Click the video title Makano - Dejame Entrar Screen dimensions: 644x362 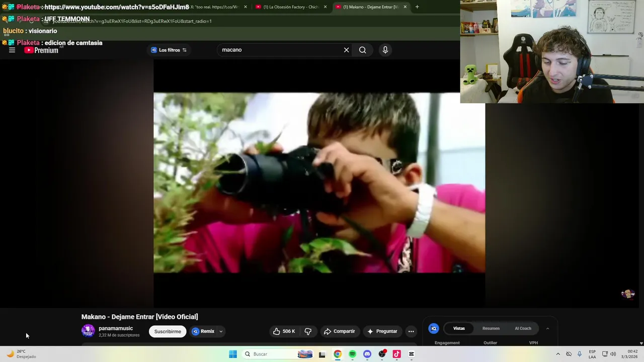(140, 317)
